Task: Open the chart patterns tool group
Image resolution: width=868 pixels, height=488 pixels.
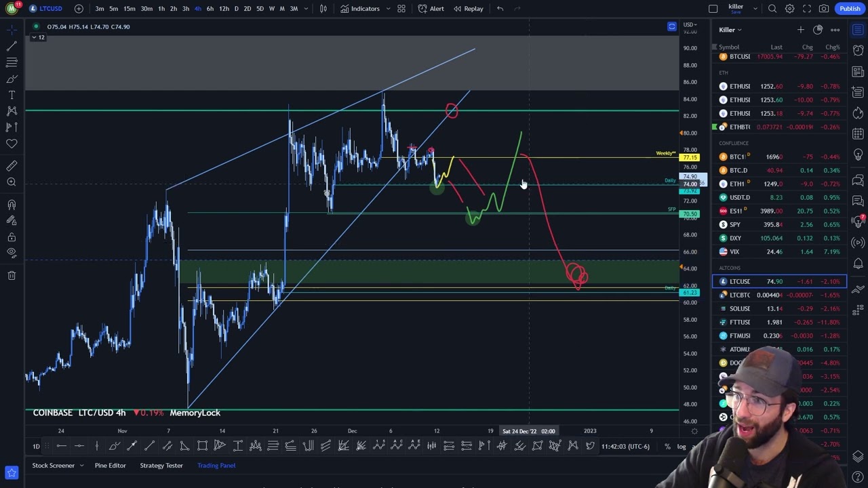Action: point(12,110)
